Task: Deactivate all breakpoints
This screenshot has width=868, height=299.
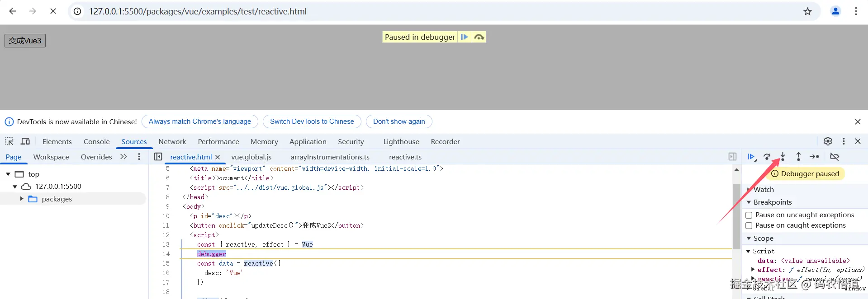Action: pyautogui.click(x=835, y=157)
